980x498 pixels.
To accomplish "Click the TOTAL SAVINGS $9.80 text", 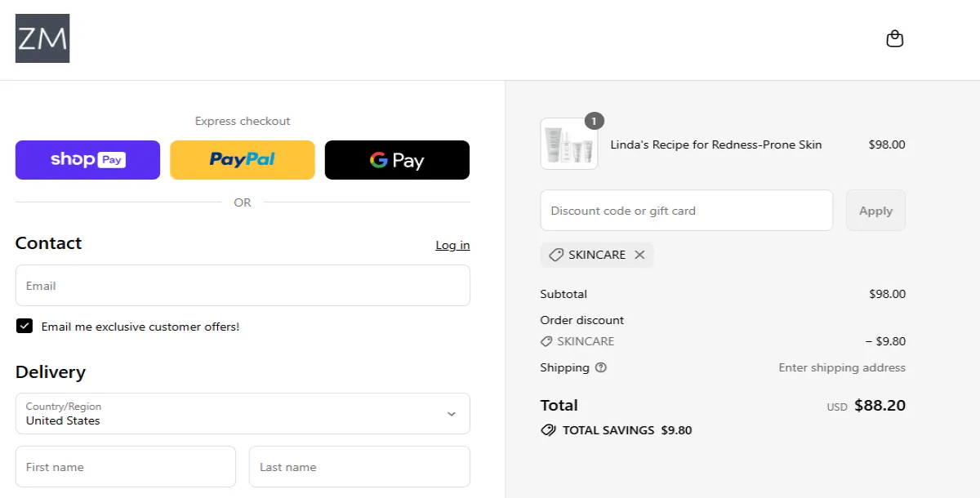I will (x=627, y=430).
